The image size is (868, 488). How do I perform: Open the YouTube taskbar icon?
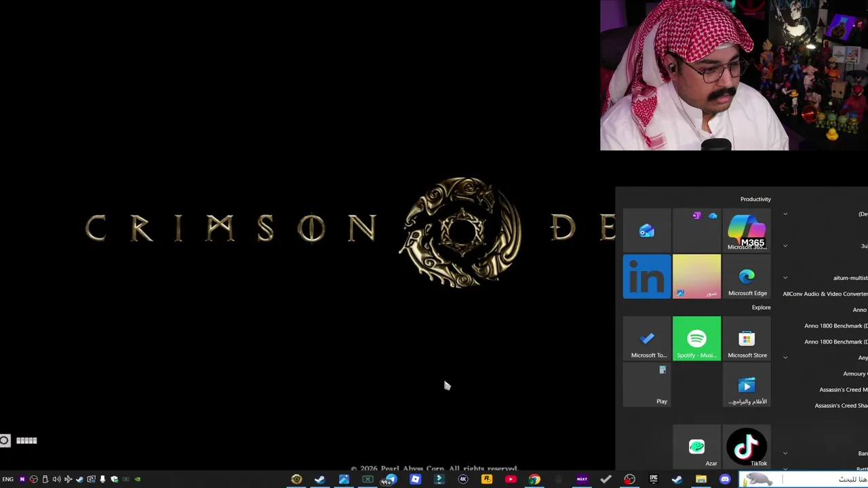coord(511,479)
